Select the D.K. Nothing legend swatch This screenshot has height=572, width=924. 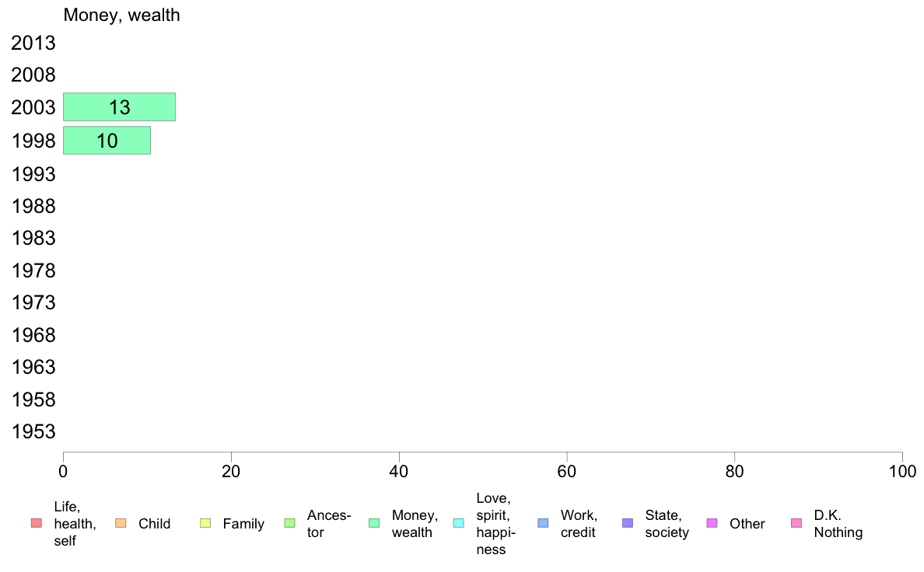[796, 523]
